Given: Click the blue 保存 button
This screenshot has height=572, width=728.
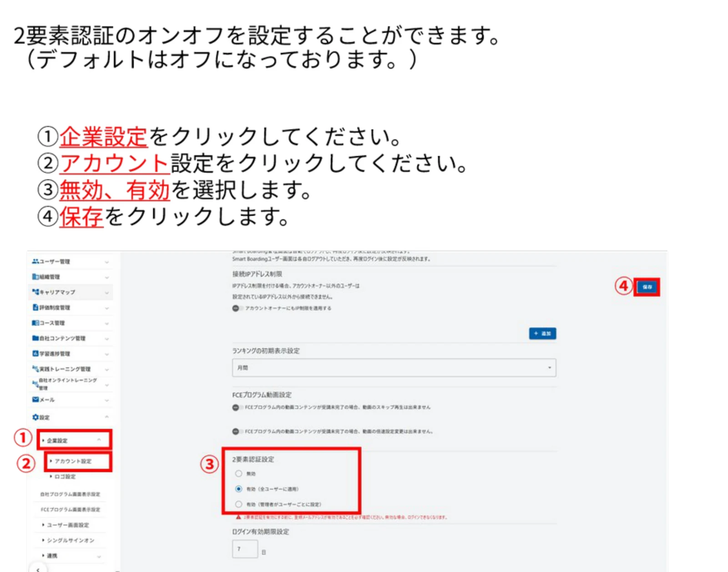Looking at the screenshot, I should click(647, 287).
